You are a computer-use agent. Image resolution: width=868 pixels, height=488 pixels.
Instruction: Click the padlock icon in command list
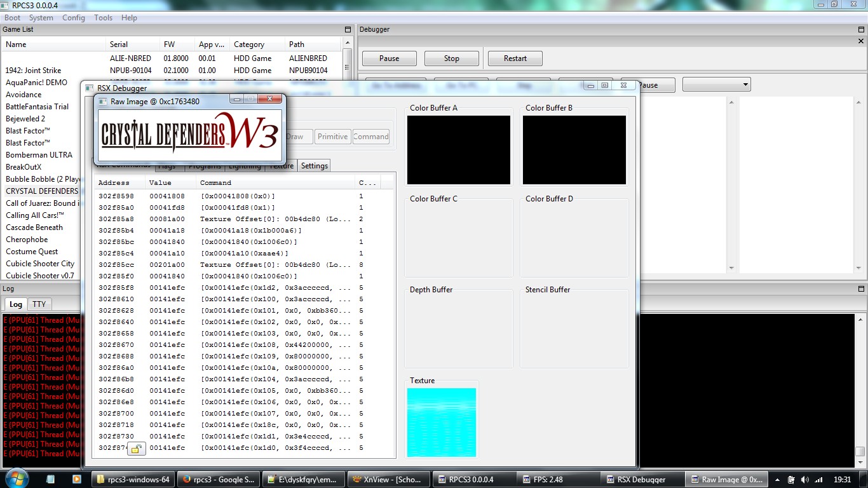coord(136,449)
